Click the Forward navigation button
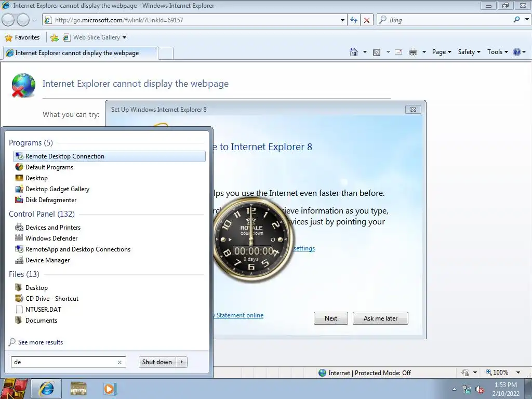Image resolution: width=532 pixels, height=399 pixels. click(23, 20)
